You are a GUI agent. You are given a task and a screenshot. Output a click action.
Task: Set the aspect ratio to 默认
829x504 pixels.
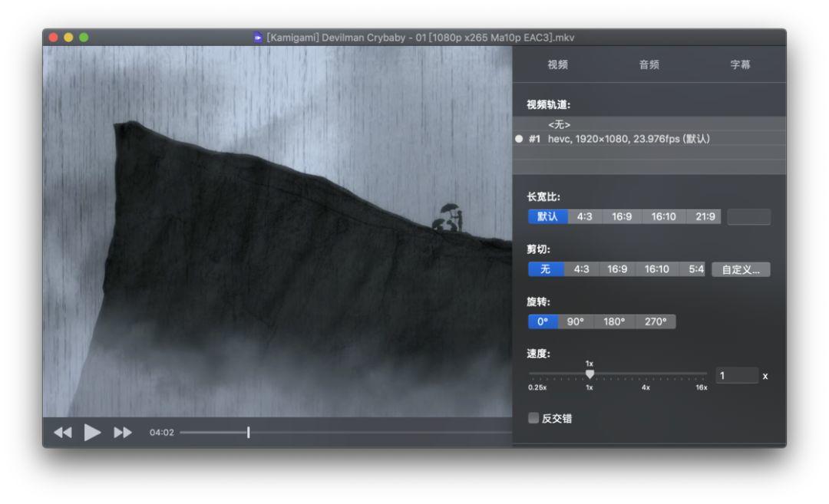548,216
